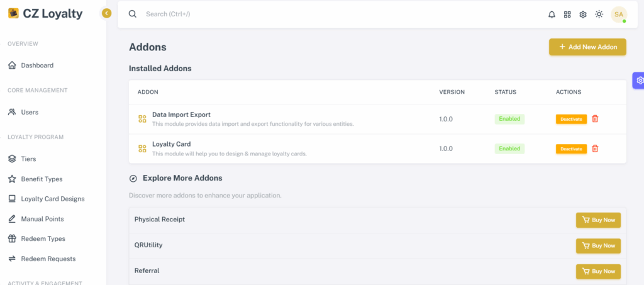Screen dimensions: 644x285
Task: Click the Data Import Export module icon
Action: 143,119
